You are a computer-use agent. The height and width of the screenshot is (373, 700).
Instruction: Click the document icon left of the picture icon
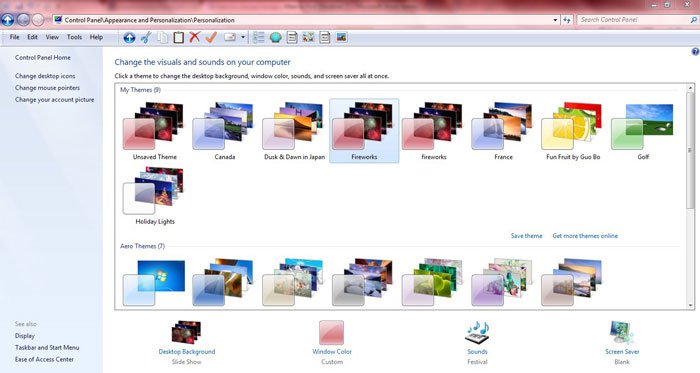(x=325, y=37)
